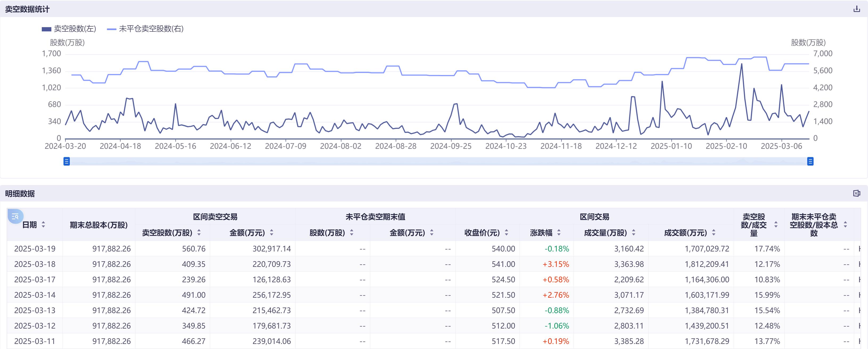Click the 未平仓卖空期末值 header group
This screenshot has width=868, height=349.
click(375, 217)
